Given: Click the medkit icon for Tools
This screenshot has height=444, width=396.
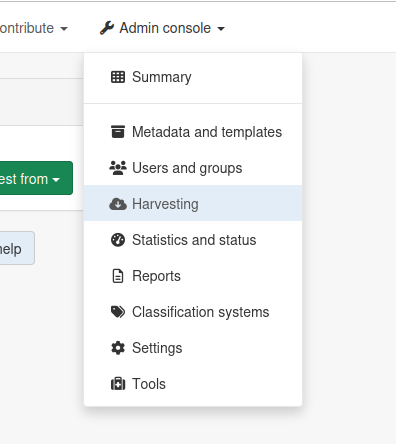Looking at the screenshot, I should (118, 384).
